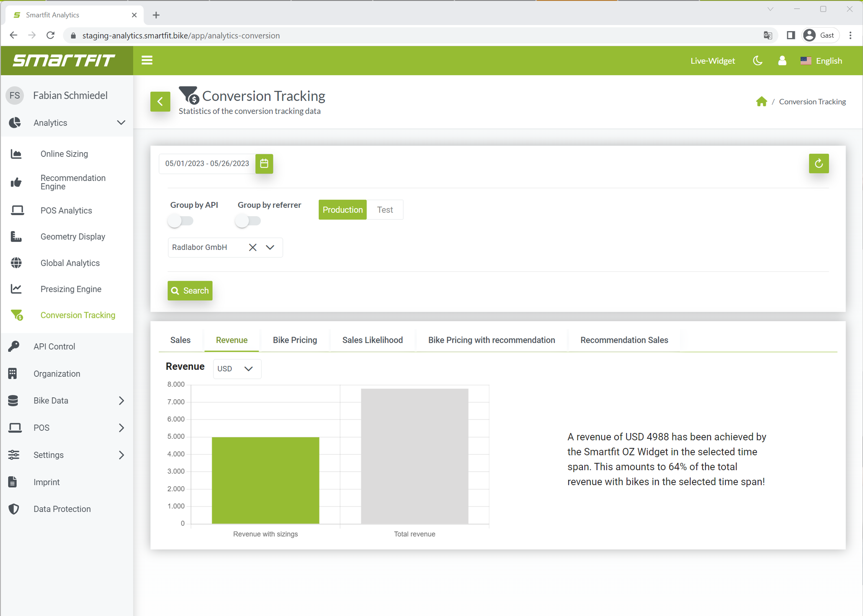
Task: Click the home breadcrumb icon
Action: coord(761,102)
